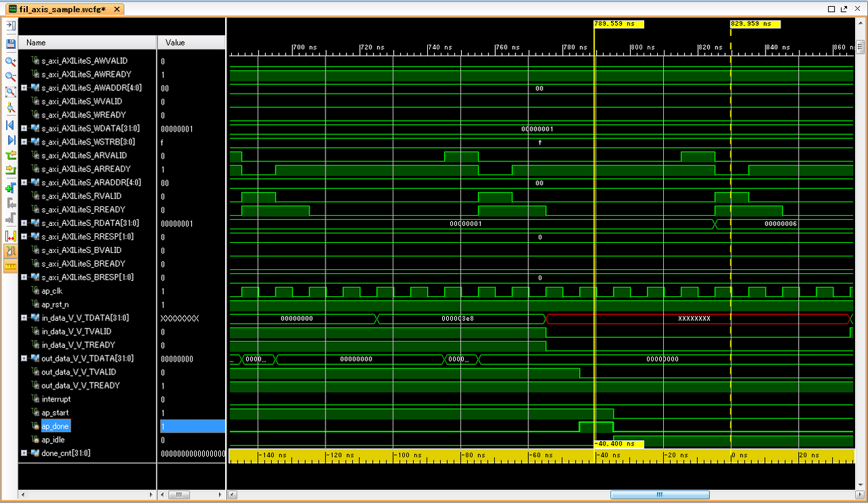The height and width of the screenshot is (504, 868).
Task: Select the s_axi_AXILiteS_AWREADY signal
Action: 86,75
